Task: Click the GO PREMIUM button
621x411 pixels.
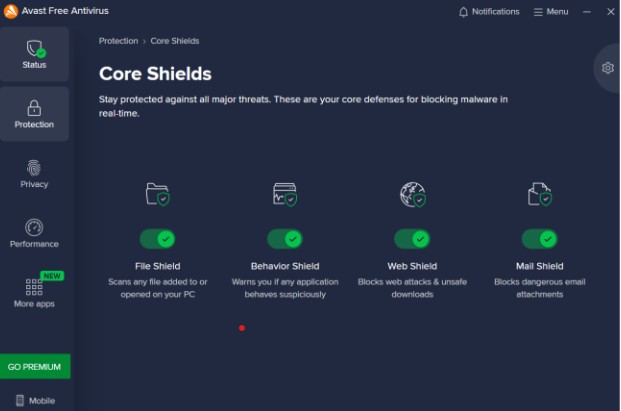Action: tap(35, 367)
